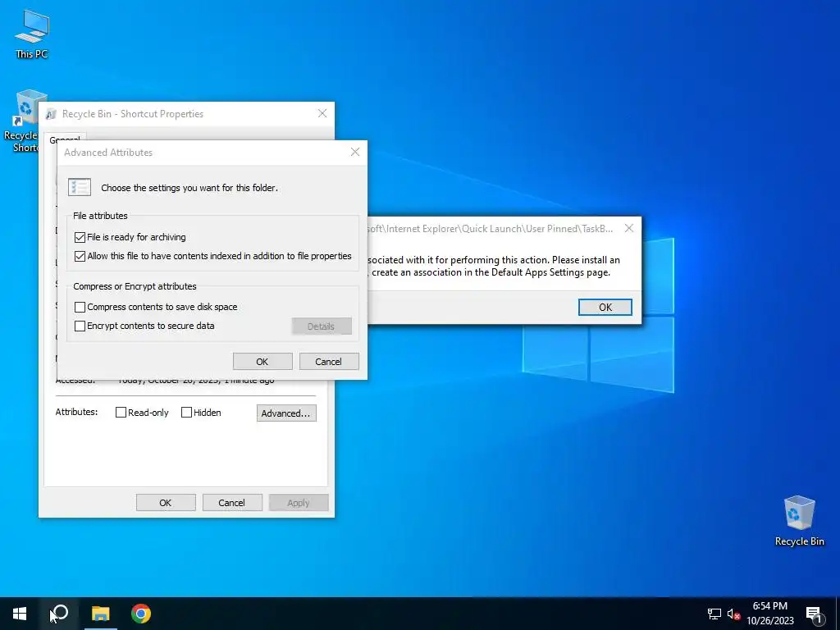840x630 pixels.
Task: Uncheck File is ready for archiving
Action: click(80, 237)
